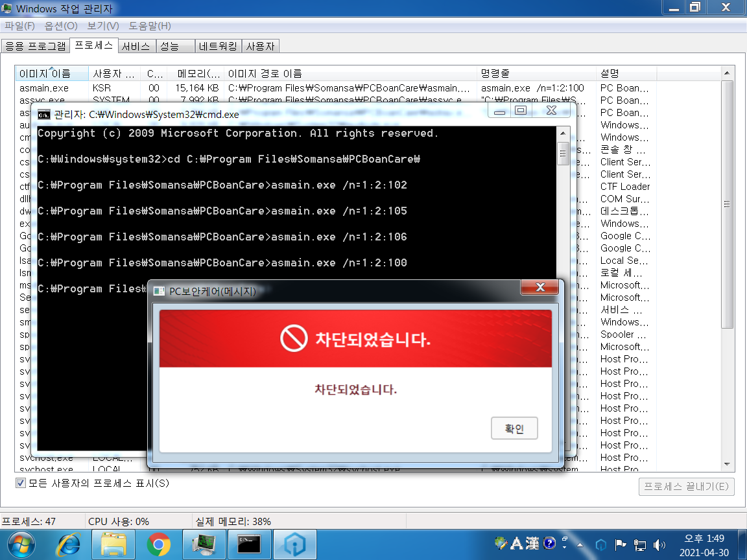Close the PC보안케어 message dialog
This screenshot has width=747, height=560.
click(539, 287)
